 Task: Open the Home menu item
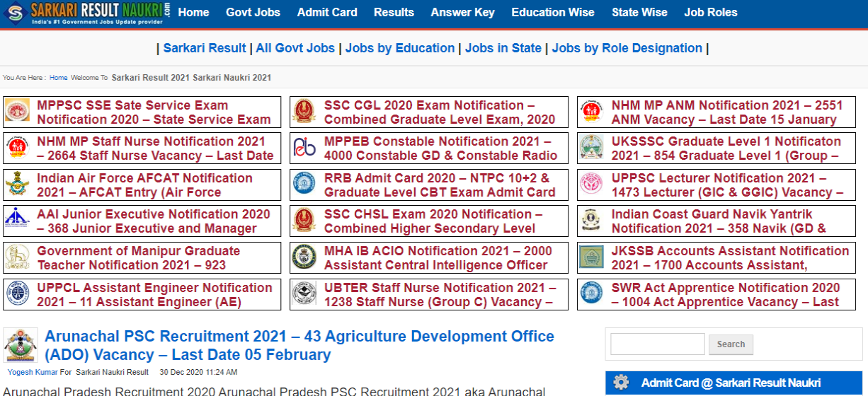(193, 12)
